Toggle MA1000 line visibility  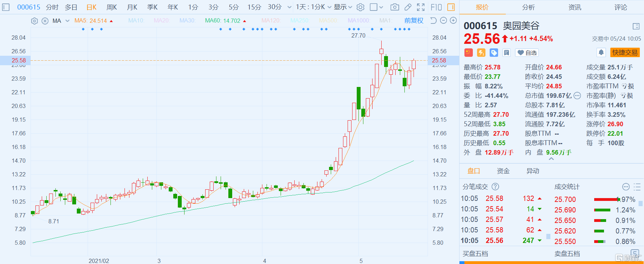pyautogui.click(x=359, y=21)
